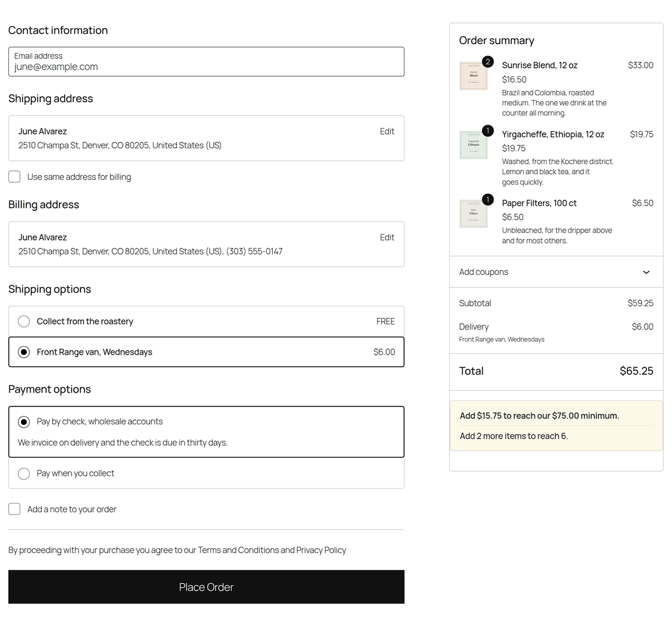Click the FREE price label for roastery collection
672x643 pixels.
pyautogui.click(x=385, y=322)
